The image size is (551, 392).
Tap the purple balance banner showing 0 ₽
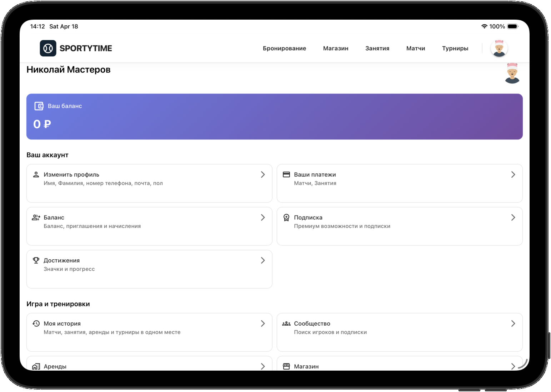[274, 117]
